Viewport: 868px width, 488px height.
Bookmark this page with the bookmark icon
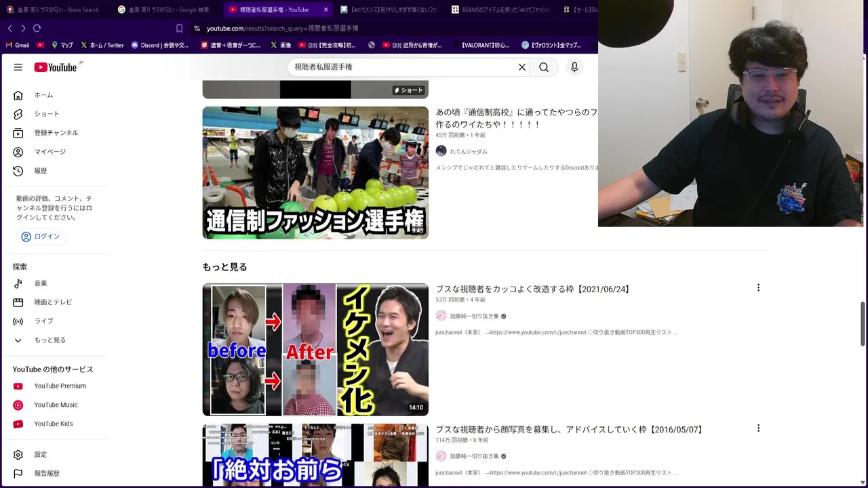(x=179, y=28)
